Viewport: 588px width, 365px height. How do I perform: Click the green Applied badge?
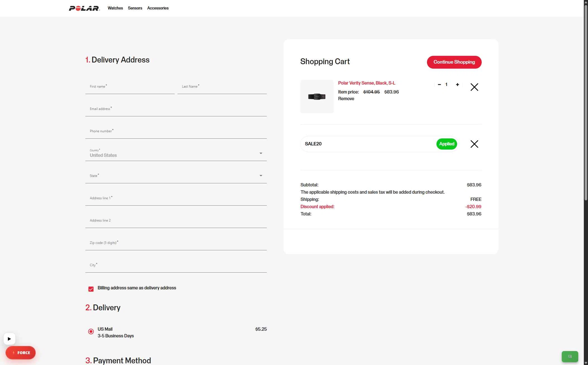click(447, 144)
